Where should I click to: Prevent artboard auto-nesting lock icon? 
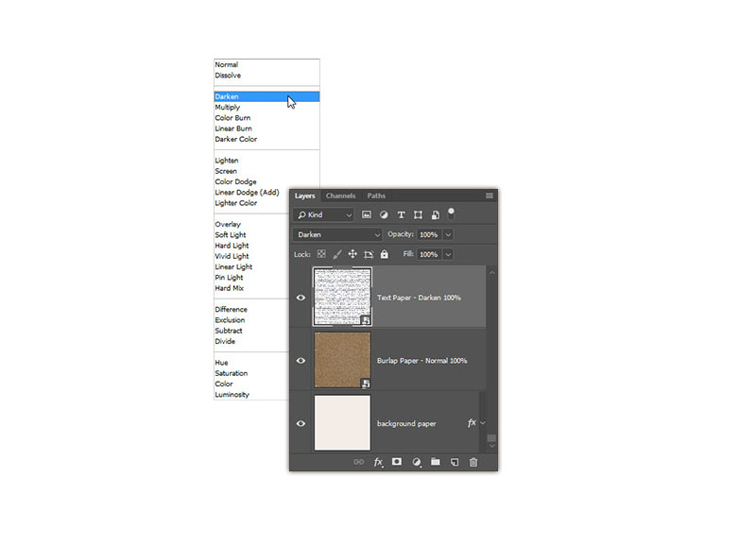click(369, 254)
